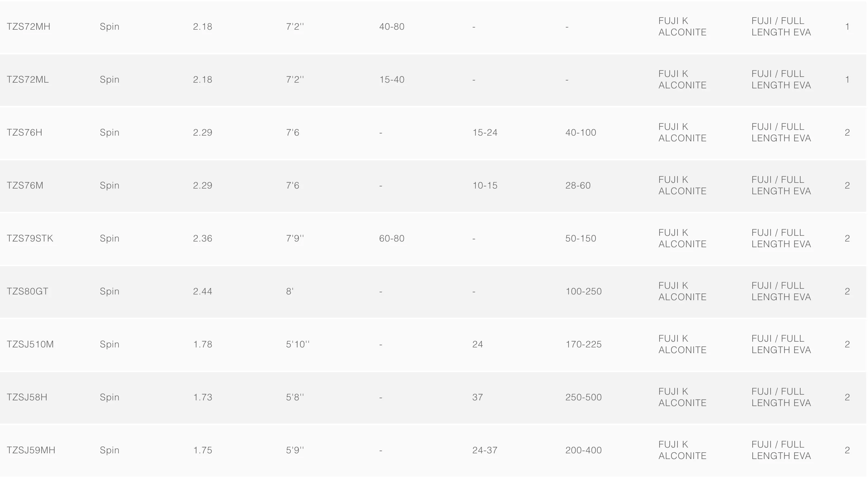Click the TZS80GT model name
Viewport: 868px width, 478px height.
(x=27, y=292)
